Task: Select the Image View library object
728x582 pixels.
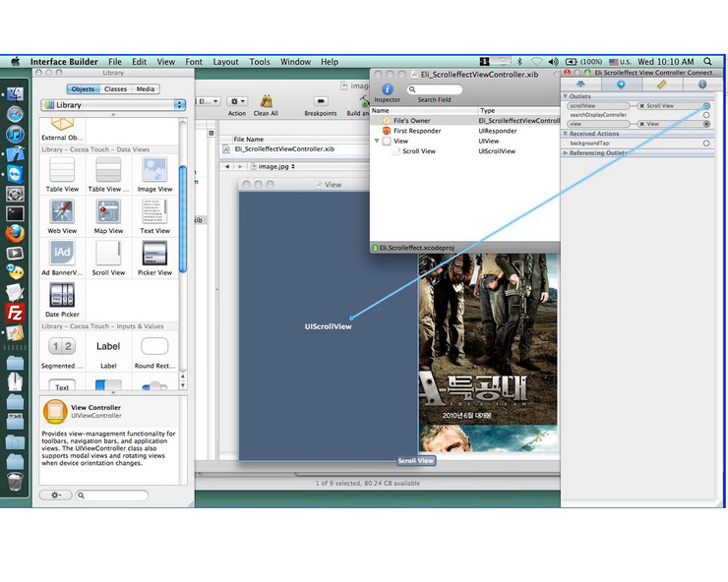Action: click(x=154, y=175)
